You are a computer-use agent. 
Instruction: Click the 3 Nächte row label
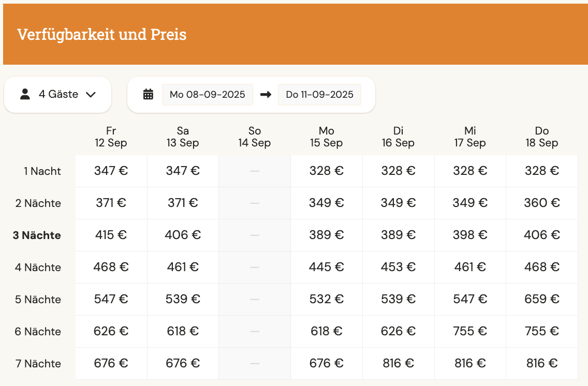37,235
